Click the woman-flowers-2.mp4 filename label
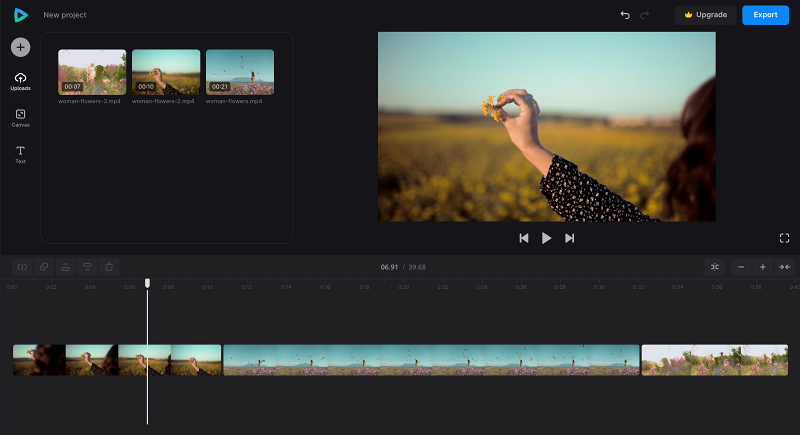This screenshot has width=800, height=435. pyautogui.click(x=163, y=101)
